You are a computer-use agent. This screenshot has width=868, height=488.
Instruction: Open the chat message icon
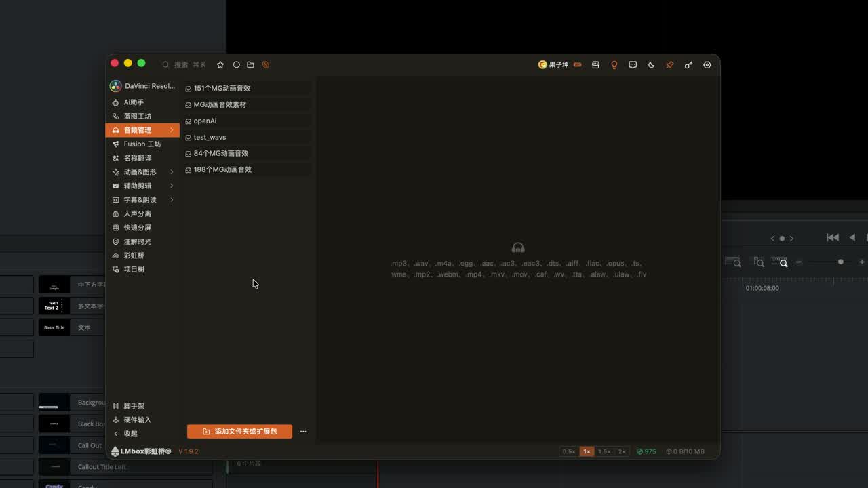pos(633,65)
